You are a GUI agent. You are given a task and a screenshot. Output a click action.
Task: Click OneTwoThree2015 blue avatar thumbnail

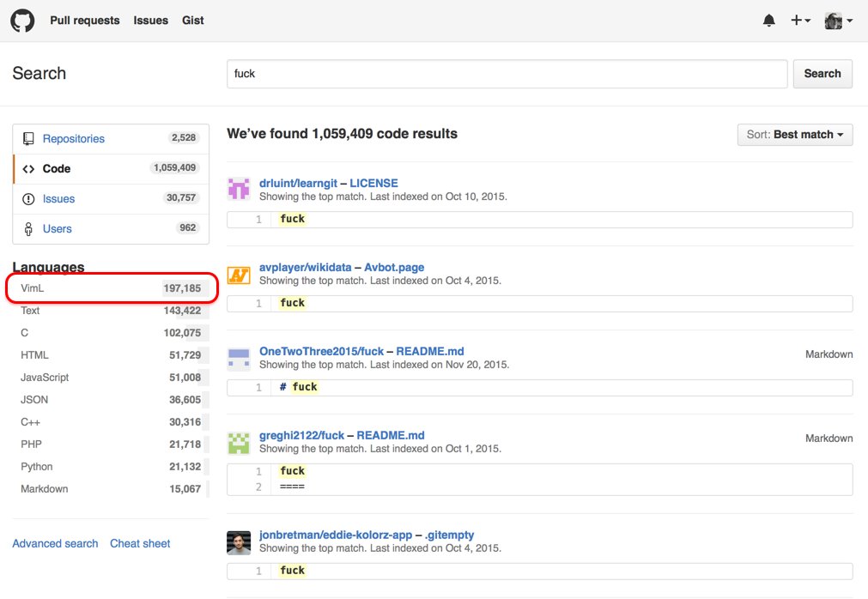coord(239,359)
